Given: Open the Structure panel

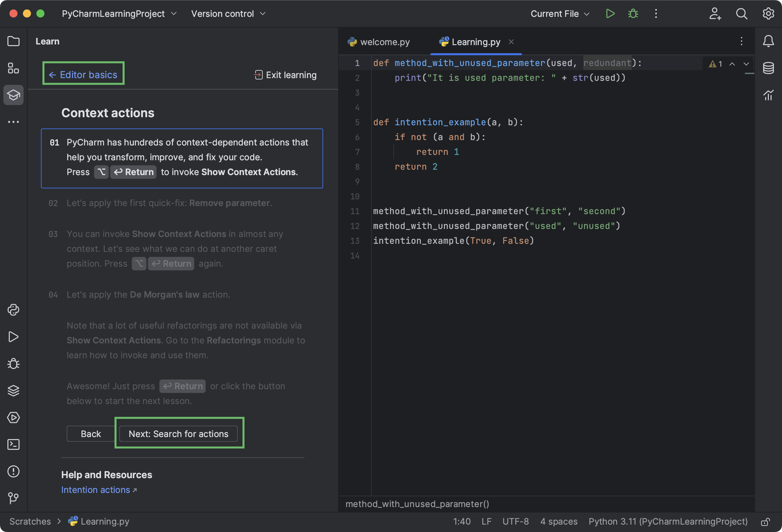Looking at the screenshot, I should click(13, 68).
